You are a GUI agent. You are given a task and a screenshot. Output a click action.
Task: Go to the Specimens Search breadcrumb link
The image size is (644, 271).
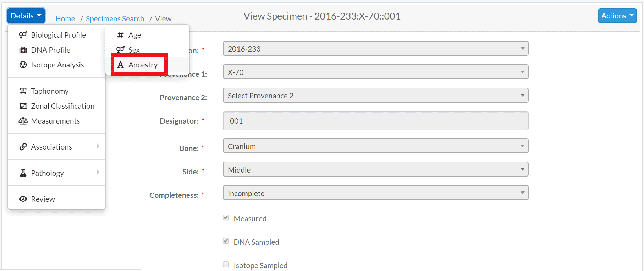(x=115, y=18)
